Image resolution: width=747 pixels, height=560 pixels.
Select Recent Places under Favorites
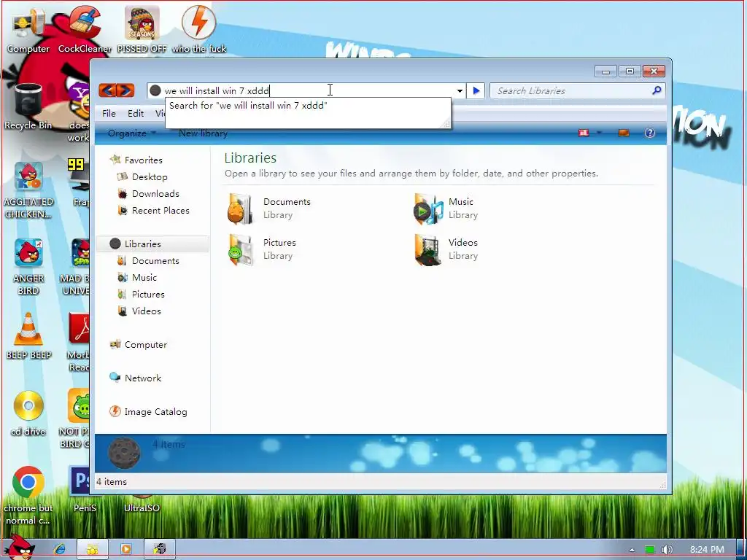tap(160, 211)
